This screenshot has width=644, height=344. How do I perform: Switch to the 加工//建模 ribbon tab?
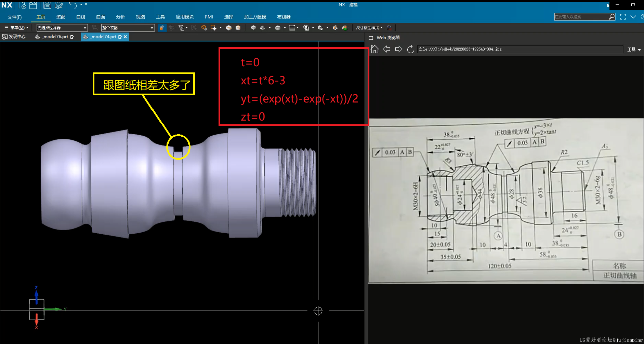pyautogui.click(x=255, y=17)
